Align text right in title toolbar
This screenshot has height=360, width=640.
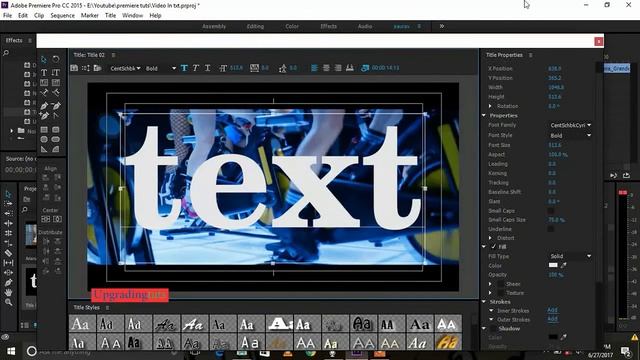(338, 68)
